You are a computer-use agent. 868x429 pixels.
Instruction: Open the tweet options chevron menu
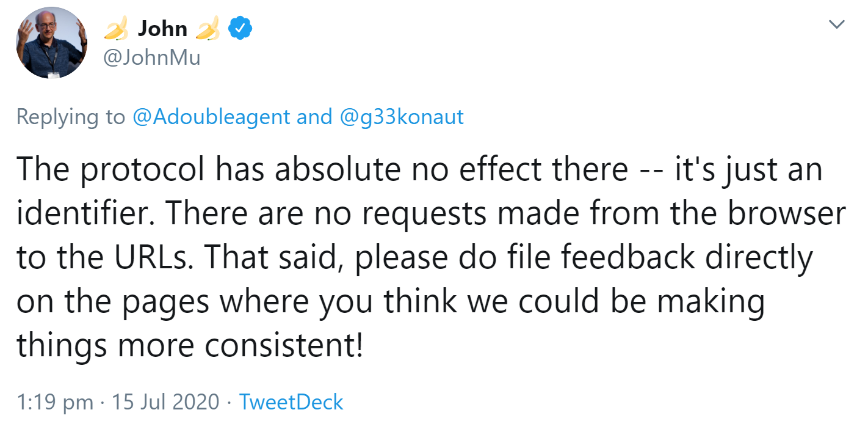[836, 25]
